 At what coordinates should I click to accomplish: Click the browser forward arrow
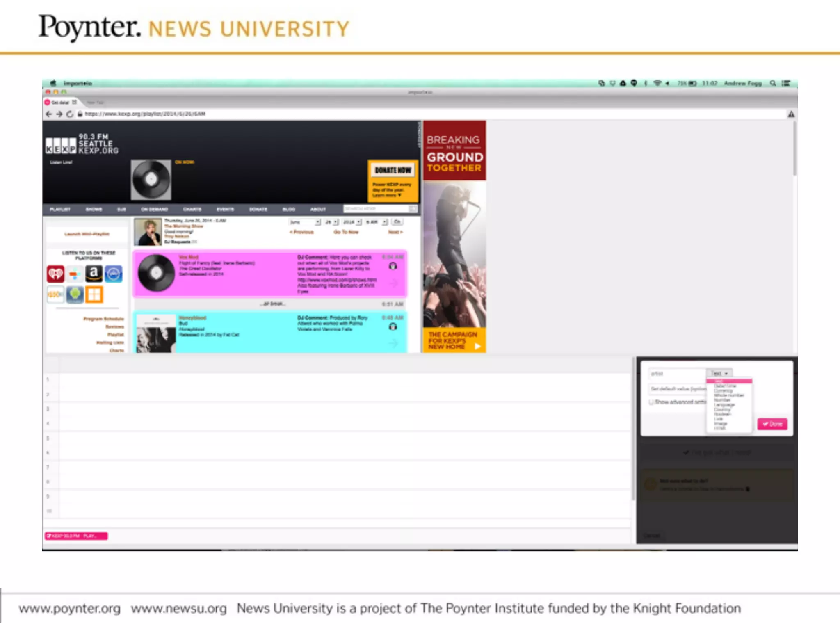click(x=59, y=114)
